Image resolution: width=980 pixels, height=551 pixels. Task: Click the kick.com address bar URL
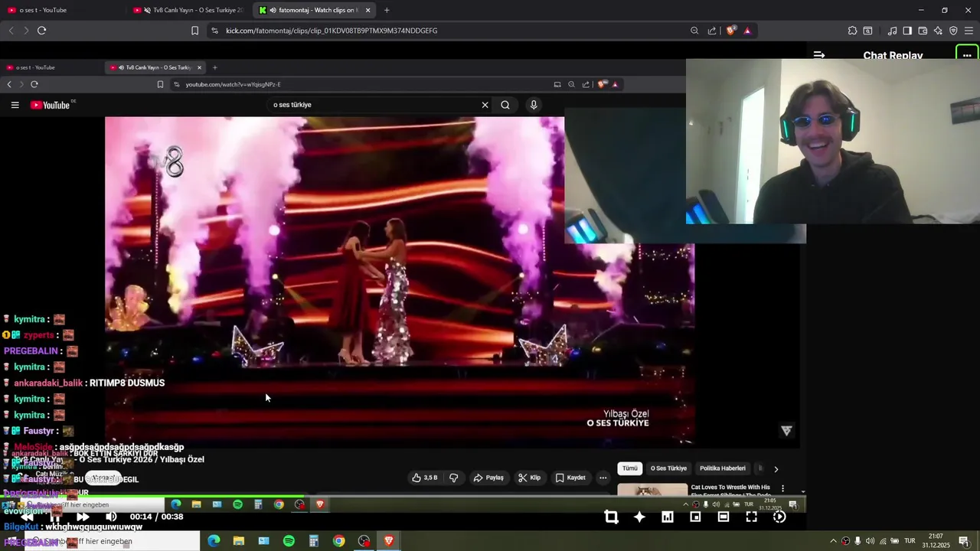(332, 31)
